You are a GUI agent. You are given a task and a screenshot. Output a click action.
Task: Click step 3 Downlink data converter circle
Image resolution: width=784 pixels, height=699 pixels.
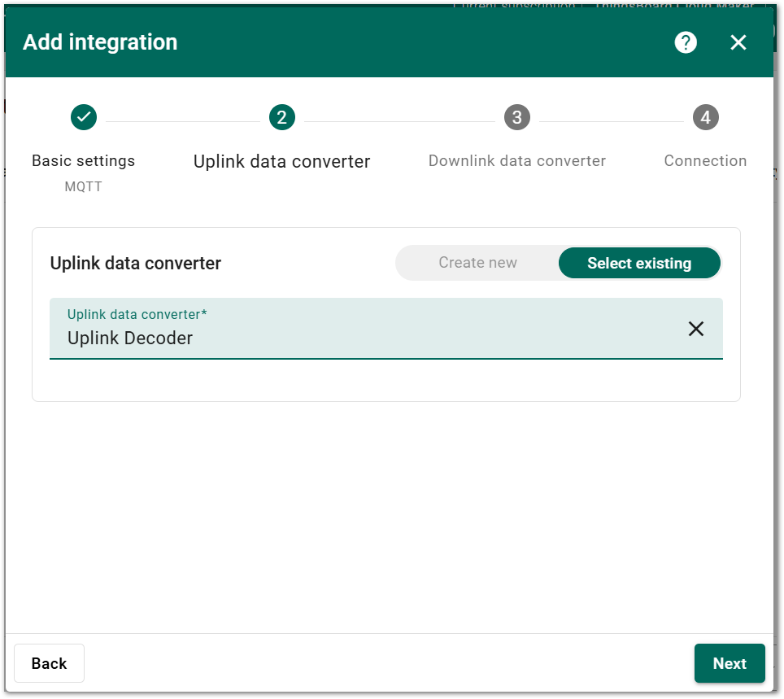(517, 116)
